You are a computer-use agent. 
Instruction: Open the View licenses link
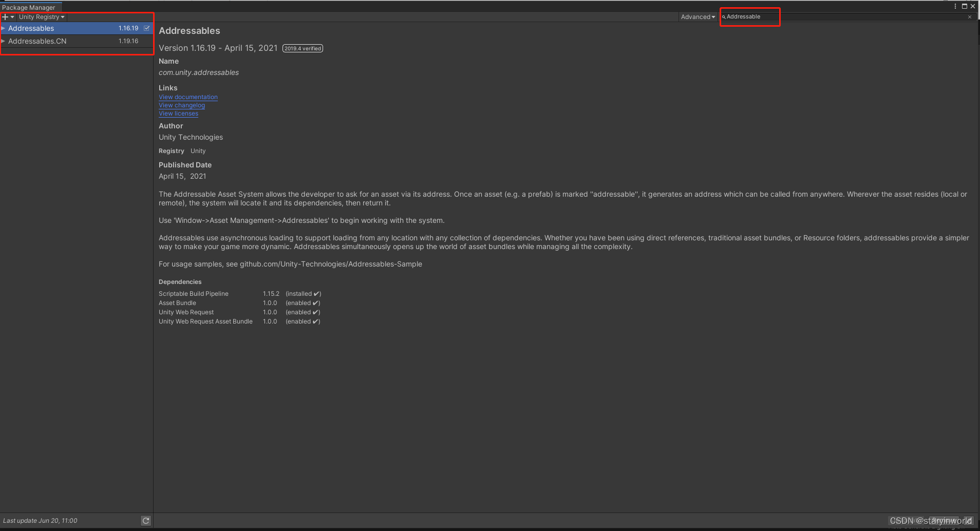tap(178, 113)
